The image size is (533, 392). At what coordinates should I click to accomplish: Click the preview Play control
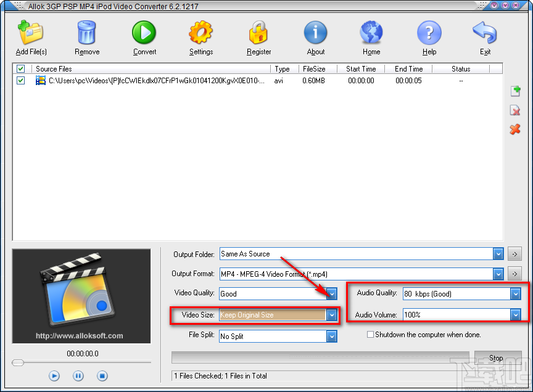pyautogui.click(x=54, y=375)
